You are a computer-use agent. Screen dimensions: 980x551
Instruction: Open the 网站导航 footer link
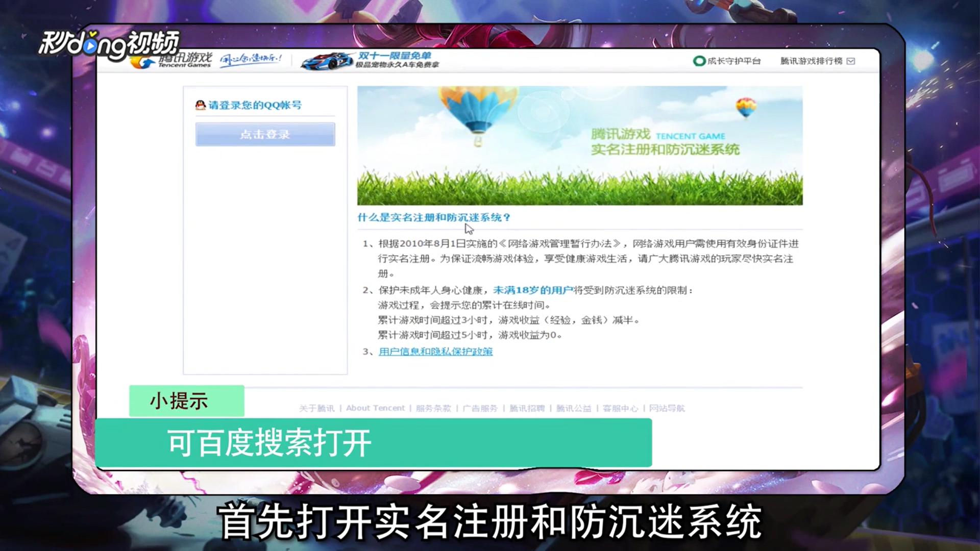(667, 408)
